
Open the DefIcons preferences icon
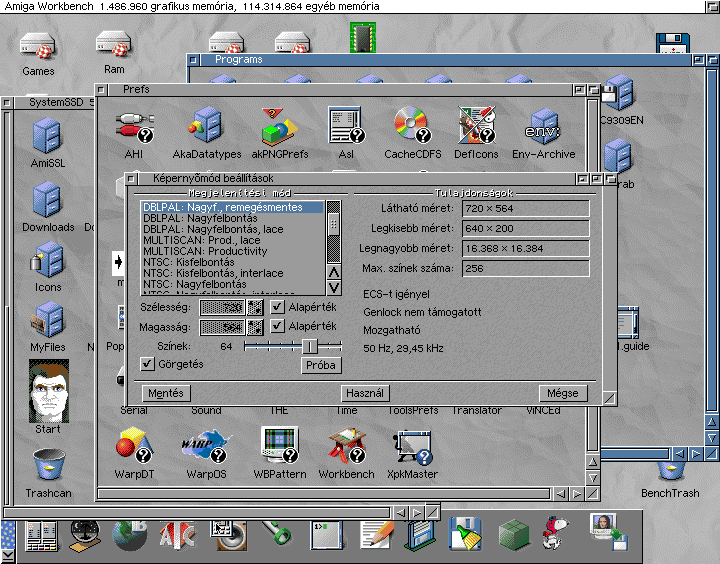click(x=476, y=127)
